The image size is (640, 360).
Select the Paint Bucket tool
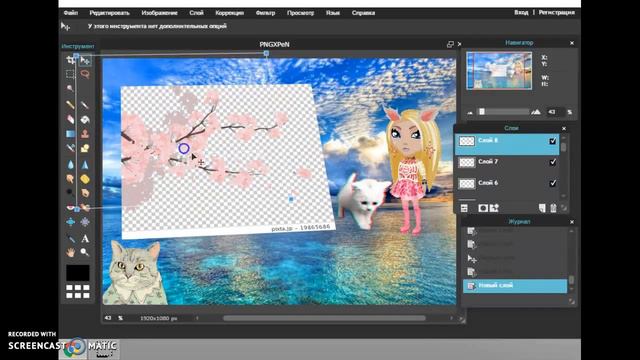click(85, 119)
